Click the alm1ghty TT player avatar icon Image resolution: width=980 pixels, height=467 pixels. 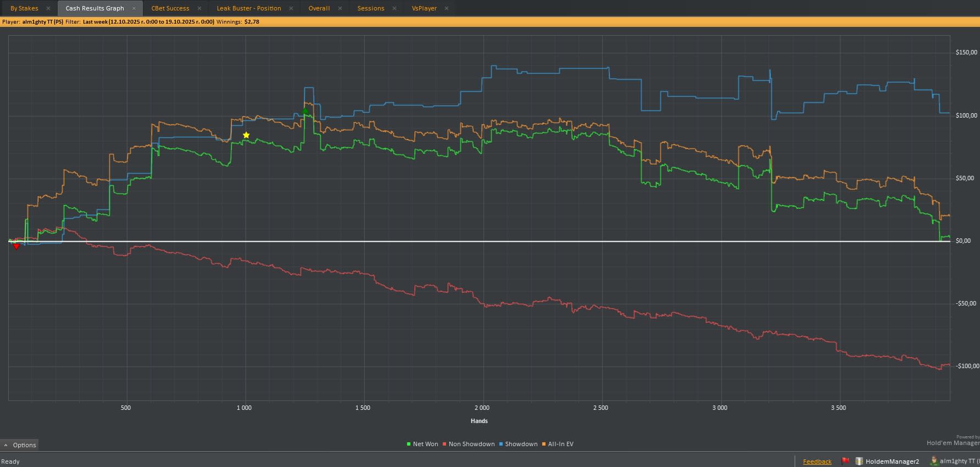(x=933, y=460)
